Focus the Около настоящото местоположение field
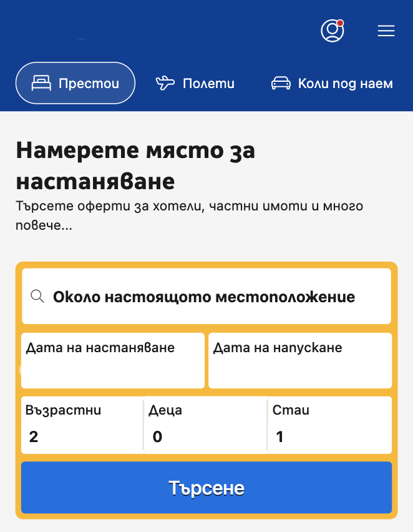 (x=206, y=296)
